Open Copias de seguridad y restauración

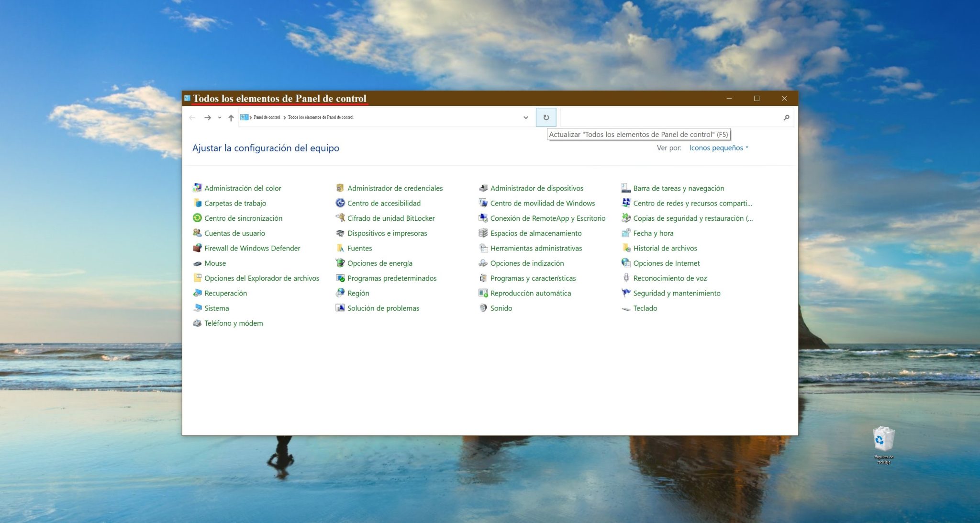click(693, 218)
